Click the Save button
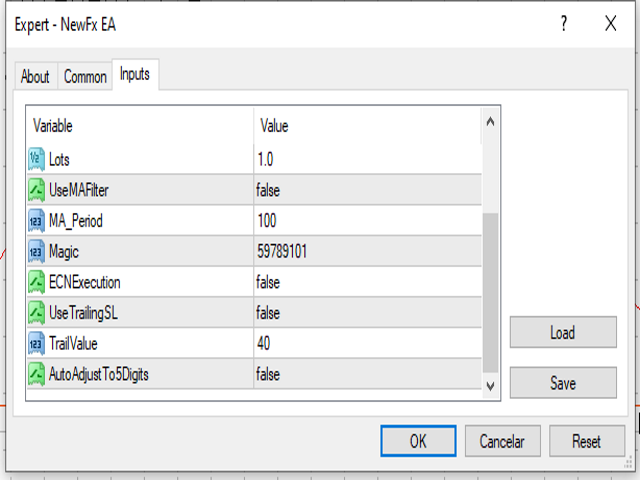640x480 pixels. [563, 383]
